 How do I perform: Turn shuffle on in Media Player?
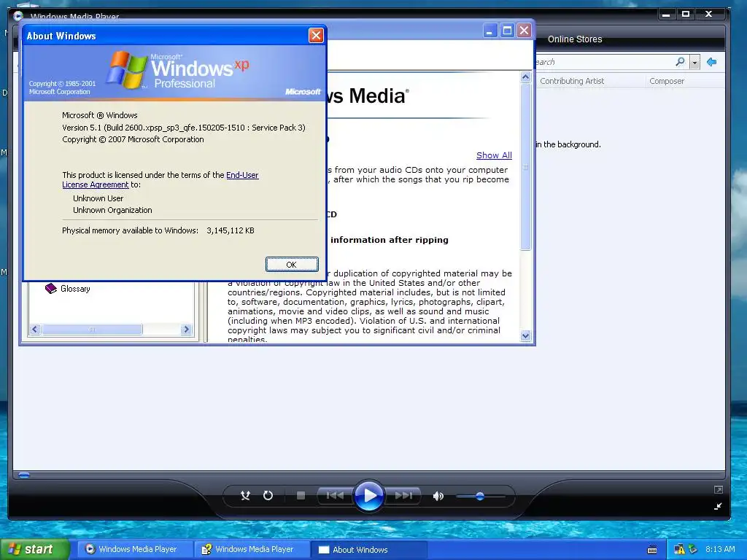245,496
